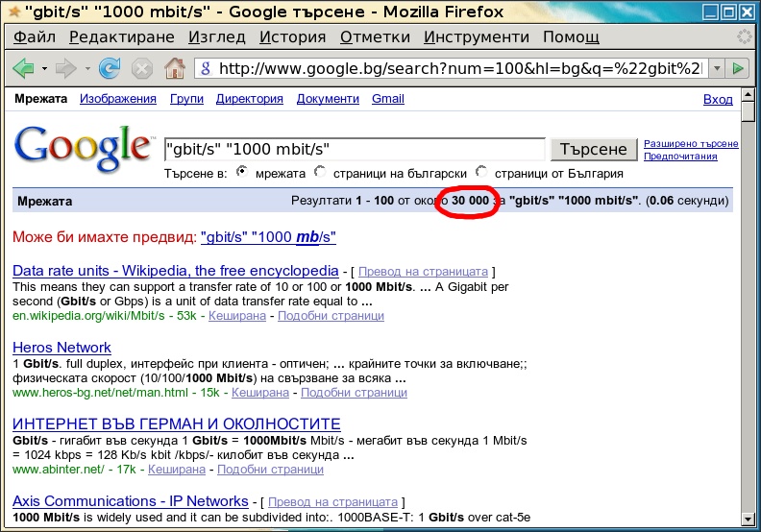Open the Heros Network result
The width and height of the screenshot is (761, 532).
coord(61,348)
